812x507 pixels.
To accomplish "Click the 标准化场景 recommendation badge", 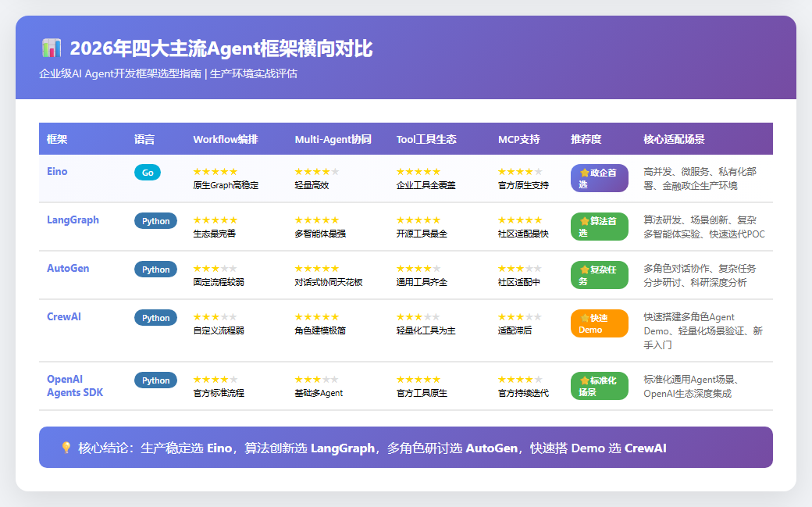I will (600, 386).
